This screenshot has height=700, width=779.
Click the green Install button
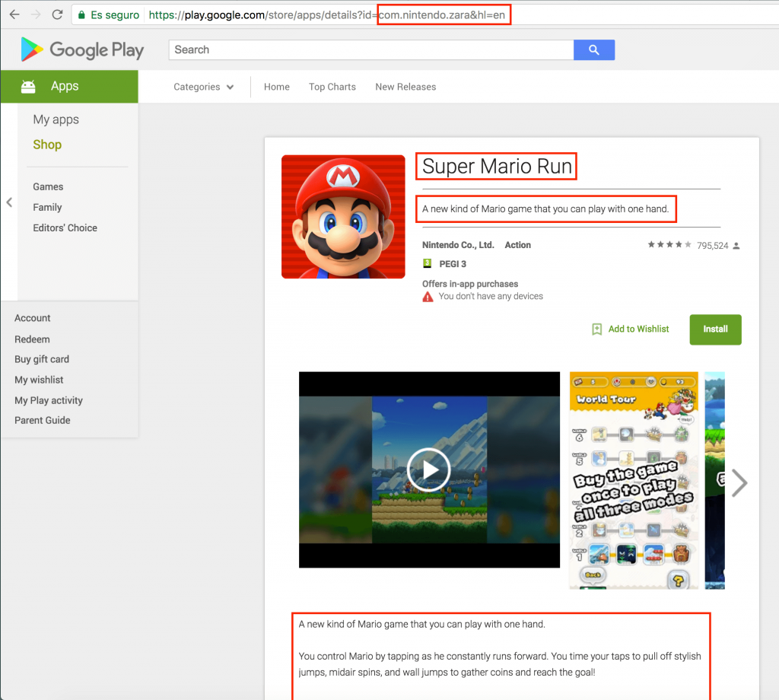point(715,329)
